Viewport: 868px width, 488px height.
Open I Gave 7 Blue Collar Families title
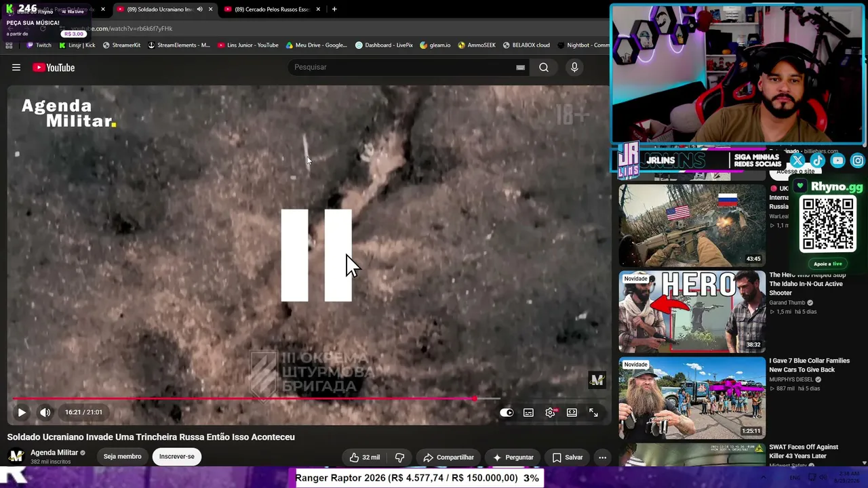[x=810, y=365]
